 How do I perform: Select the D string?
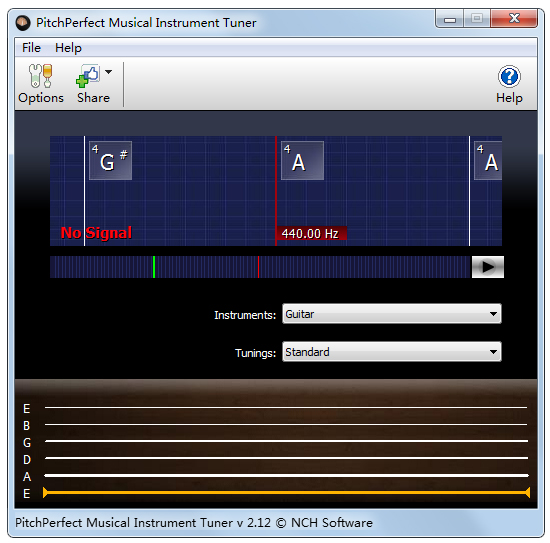tap(286, 458)
